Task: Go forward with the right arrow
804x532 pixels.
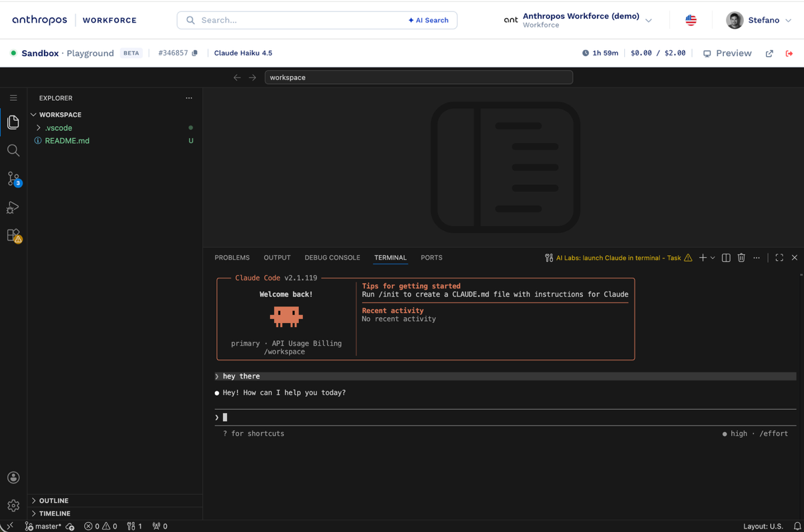Action: click(252, 77)
